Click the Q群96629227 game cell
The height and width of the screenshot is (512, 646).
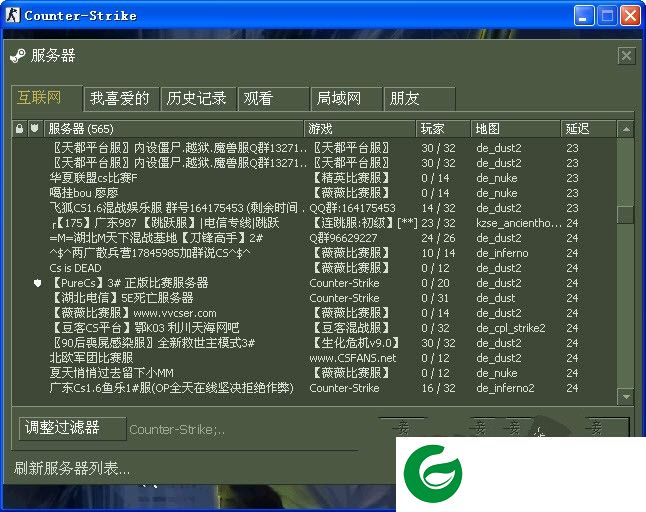pyautogui.click(x=343, y=238)
